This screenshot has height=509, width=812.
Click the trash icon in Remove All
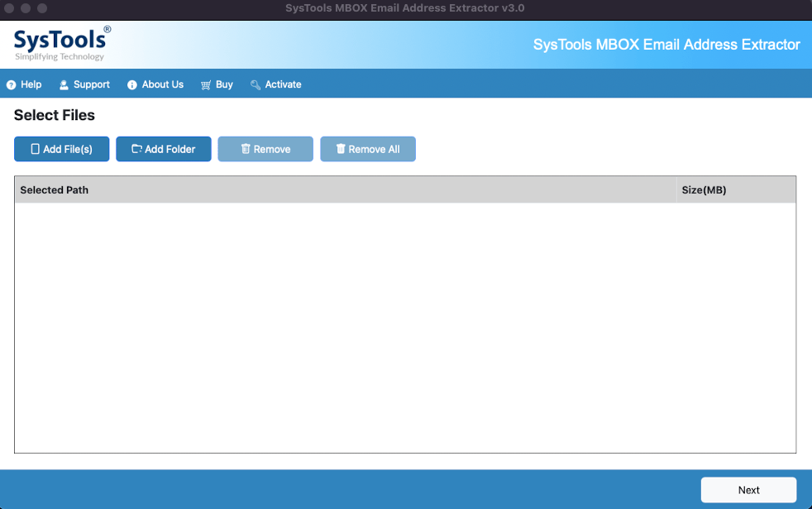[341, 149]
